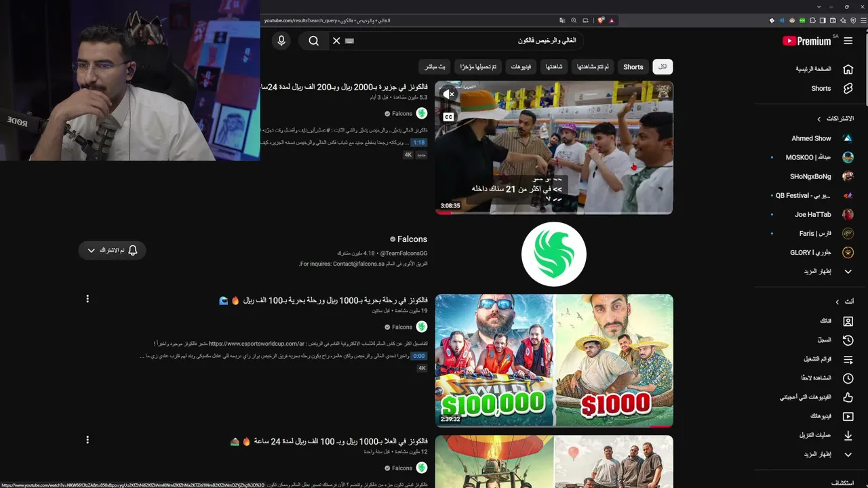Click the browser tab search dropdown arrow
The width and height of the screenshot is (868, 488).
coord(818,6)
